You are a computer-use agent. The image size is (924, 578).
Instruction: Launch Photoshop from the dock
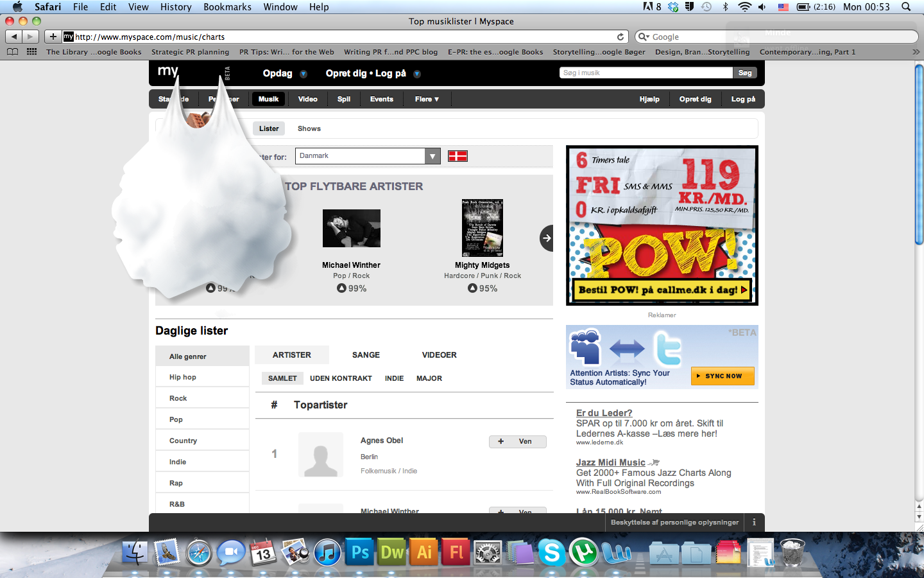tap(360, 552)
